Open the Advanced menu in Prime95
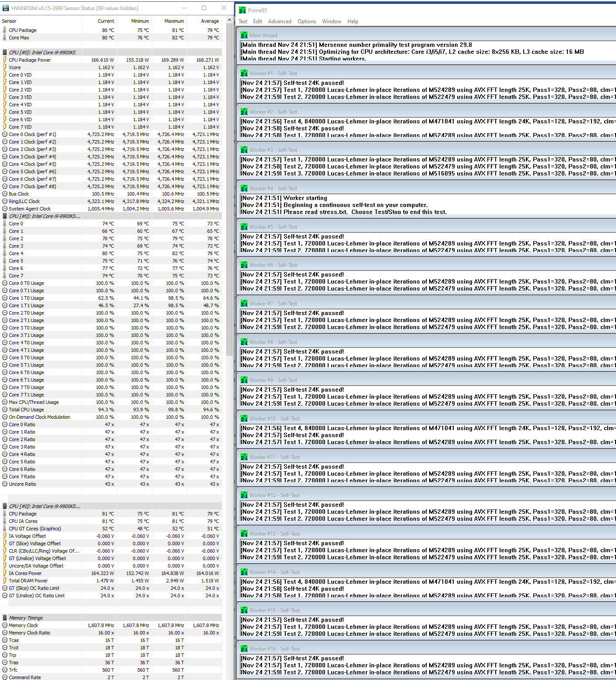Viewport: 616px width, 680px height. (280, 21)
